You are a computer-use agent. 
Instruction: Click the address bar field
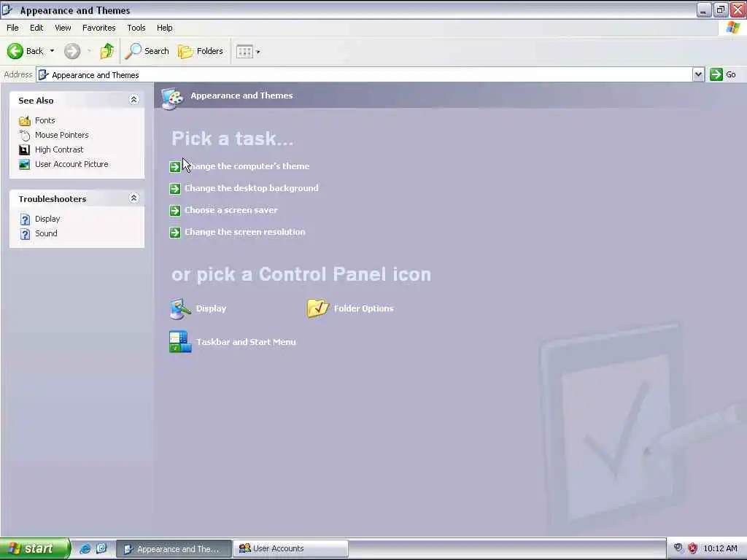365,75
